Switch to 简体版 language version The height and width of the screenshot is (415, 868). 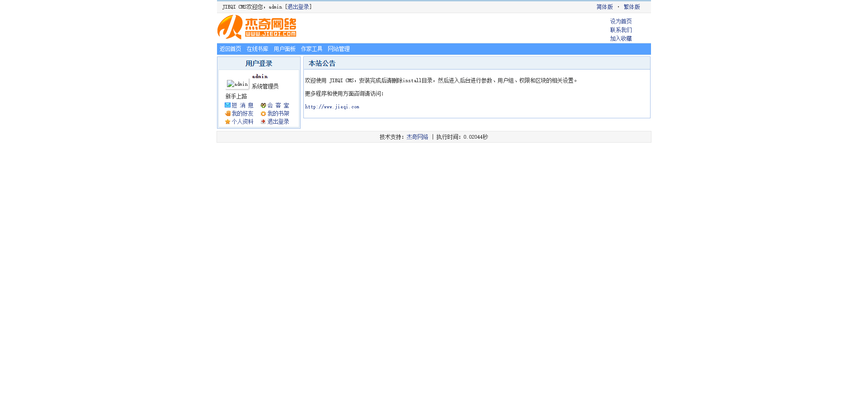(x=604, y=7)
